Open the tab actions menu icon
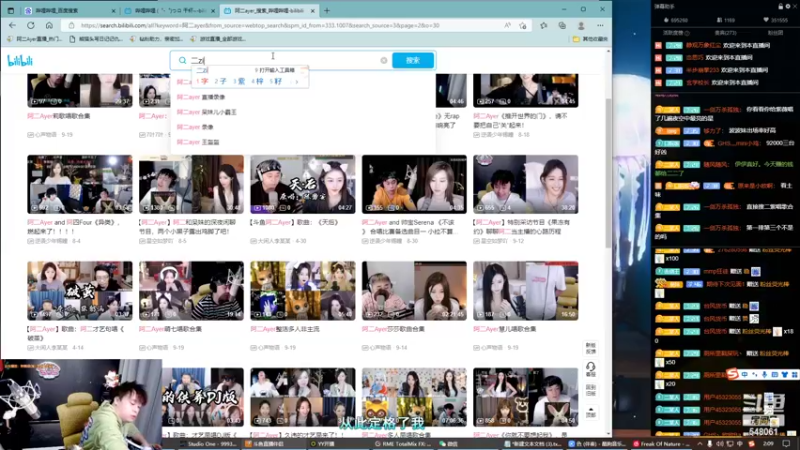 click(10, 10)
